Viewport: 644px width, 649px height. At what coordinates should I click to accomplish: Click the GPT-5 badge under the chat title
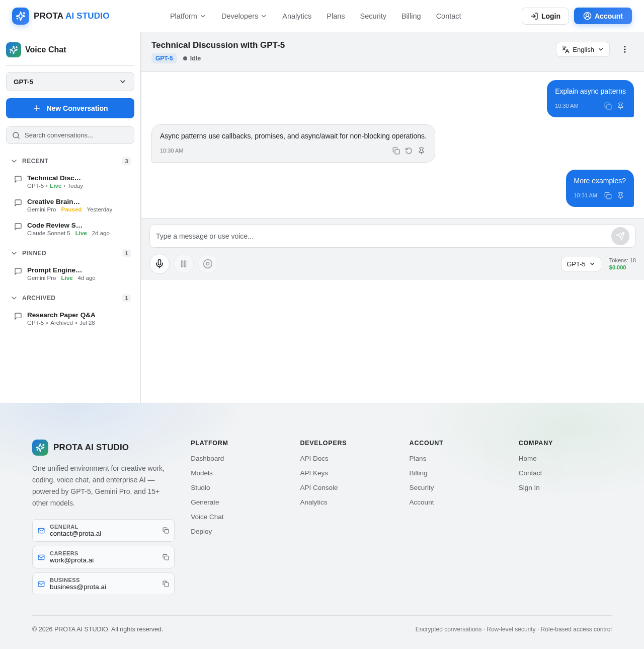click(164, 58)
